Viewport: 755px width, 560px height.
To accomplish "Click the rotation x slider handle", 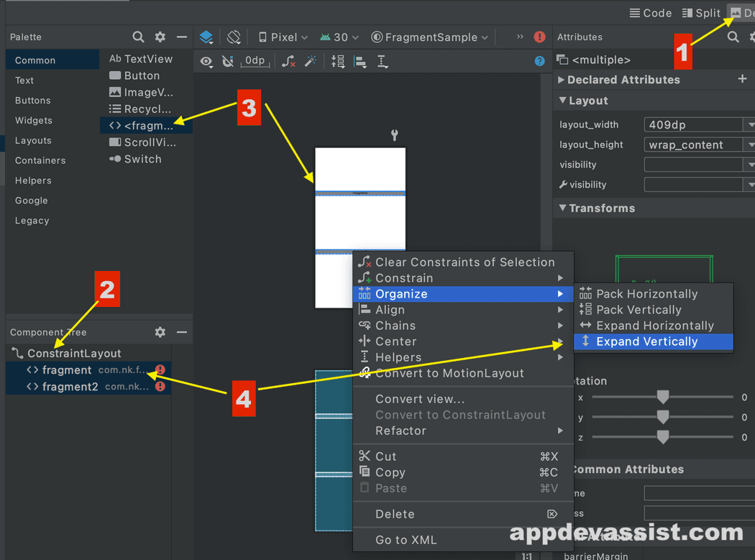I will 662,397.
